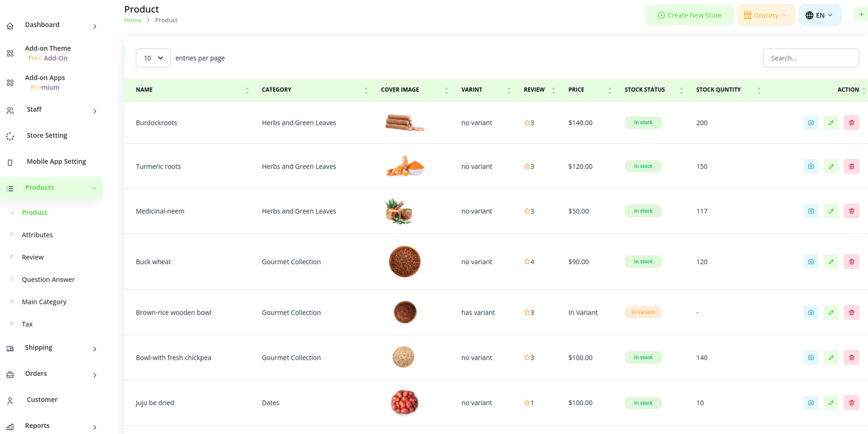Open the EN language dropdown
Image resolution: width=868 pixels, height=434 pixels.
819,15
